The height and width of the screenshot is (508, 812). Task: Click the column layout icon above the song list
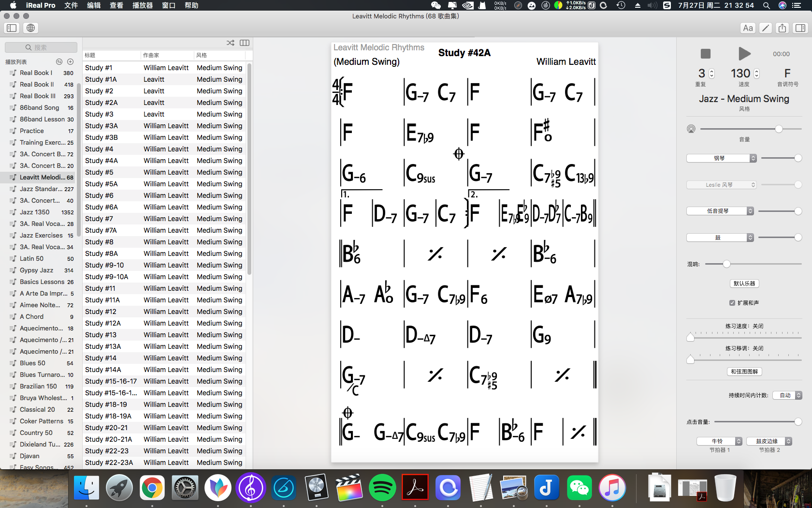245,43
